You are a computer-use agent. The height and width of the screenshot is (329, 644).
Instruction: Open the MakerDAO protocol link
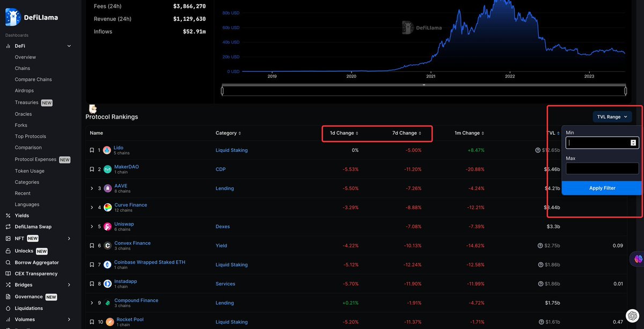(x=127, y=167)
